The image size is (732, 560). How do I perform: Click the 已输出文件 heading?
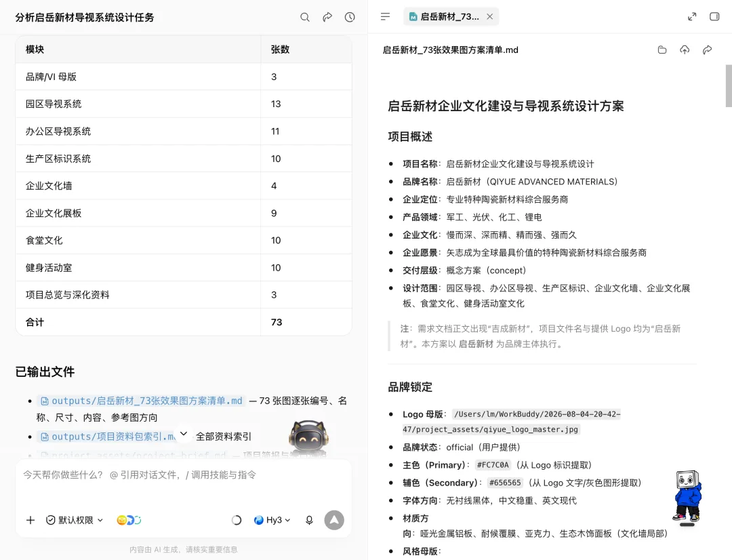45,372
